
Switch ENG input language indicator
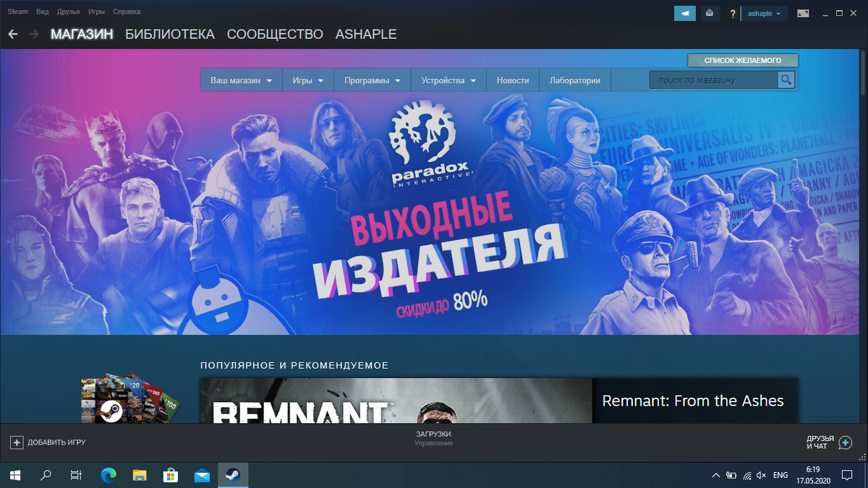click(x=780, y=475)
